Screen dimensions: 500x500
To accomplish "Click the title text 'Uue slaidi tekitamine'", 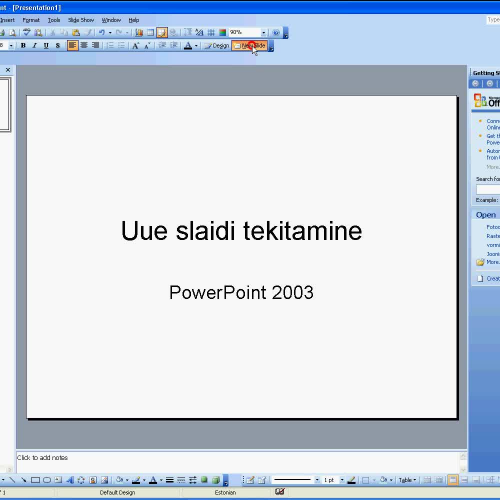I will (x=241, y=231).
